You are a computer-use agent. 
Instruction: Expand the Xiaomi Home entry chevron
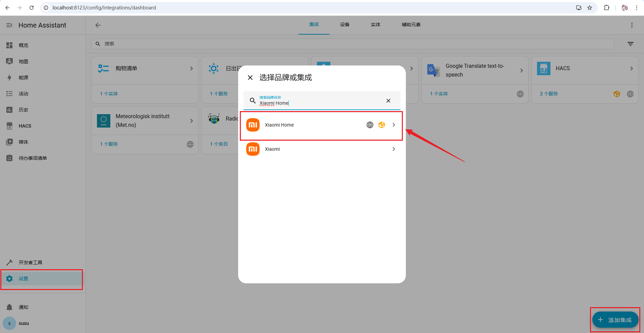394,125
